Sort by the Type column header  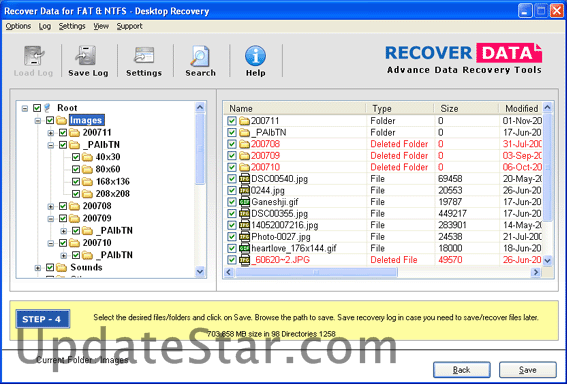coord(400,108)
